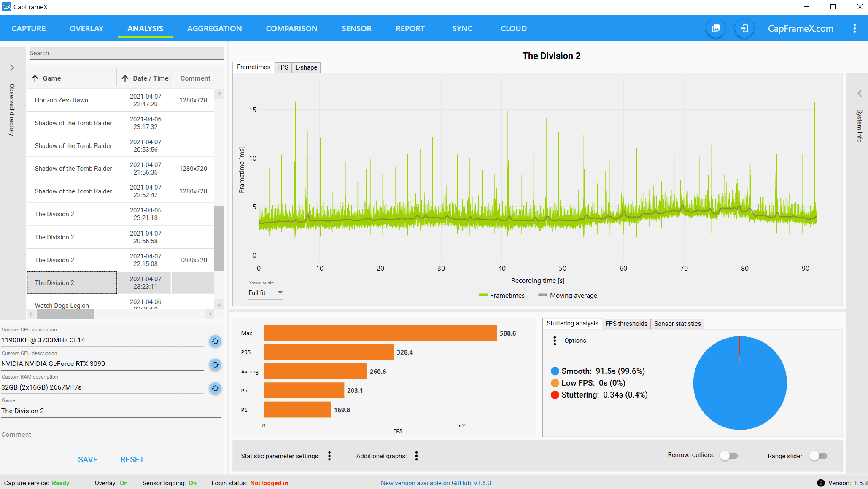This screenshot has height=489, width=868.
Task: Click the Comment column header
Action: tap(195, 78)
